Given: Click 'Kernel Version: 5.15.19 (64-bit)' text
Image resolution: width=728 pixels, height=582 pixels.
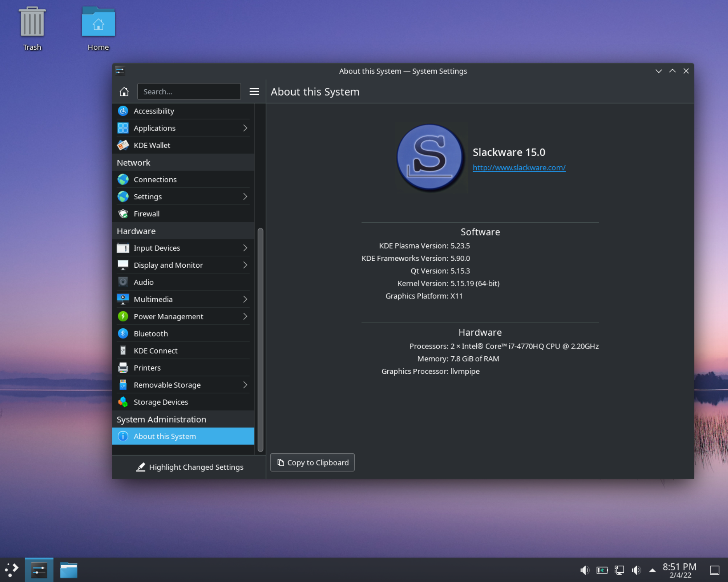Looking at the screenshot, I should [x=448, y=283].
